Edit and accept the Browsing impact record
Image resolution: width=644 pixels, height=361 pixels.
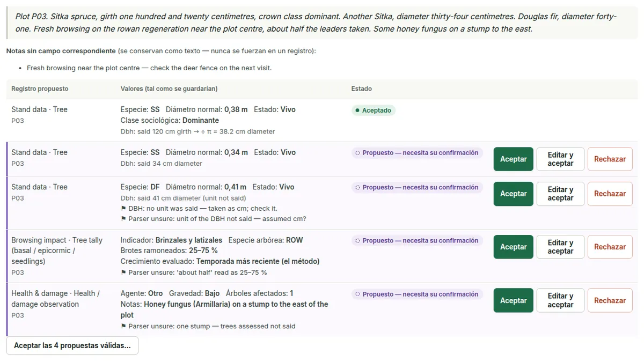point(560,247)
